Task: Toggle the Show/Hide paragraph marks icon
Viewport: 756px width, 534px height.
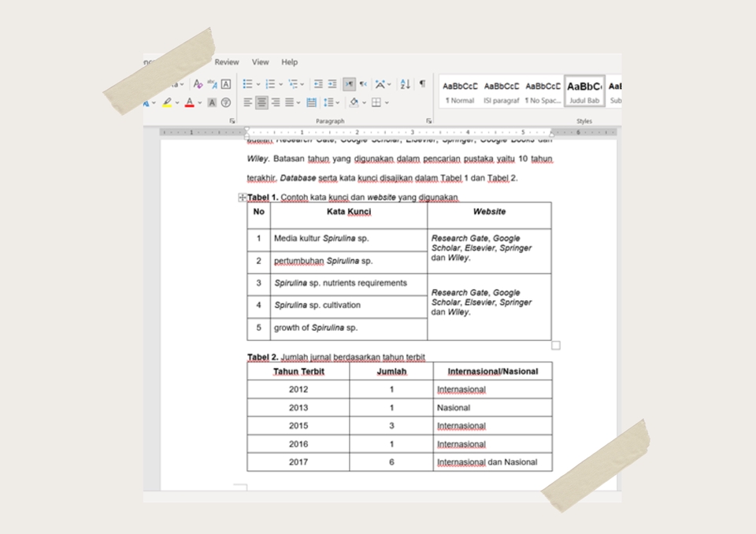Action: tap(423, 83)
